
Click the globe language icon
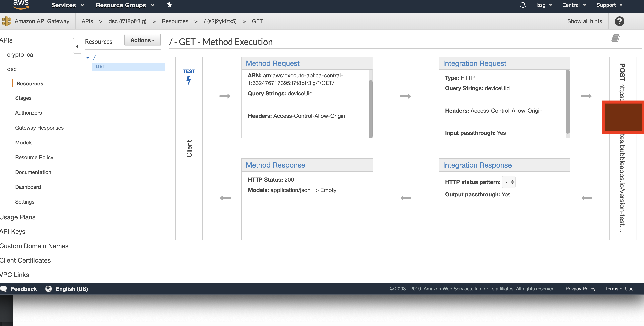(49, 289)
